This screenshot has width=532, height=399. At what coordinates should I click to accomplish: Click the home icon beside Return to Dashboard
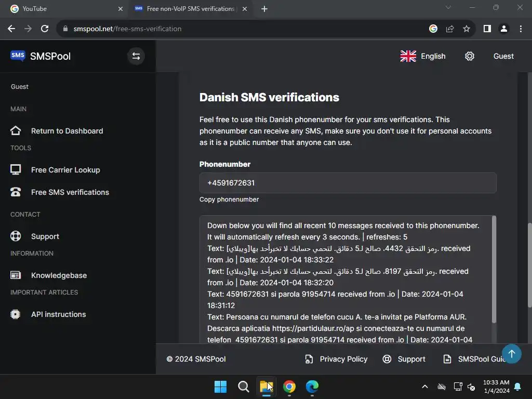pos(16,130)
